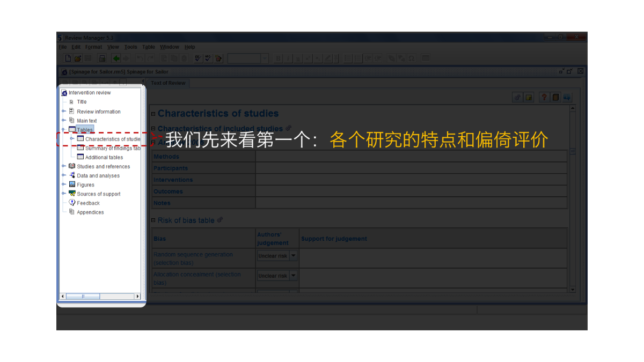Image resolution: width=644 pixels, height=362 pixels.
Task: Open the Tools menu
Action: pyautogui.click(x=131, y=47)
